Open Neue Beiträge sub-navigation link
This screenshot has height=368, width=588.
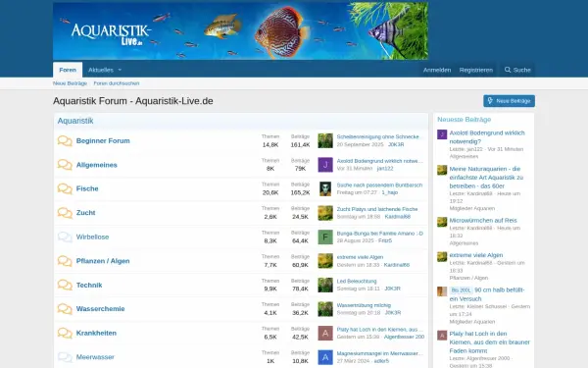(70, 83)
